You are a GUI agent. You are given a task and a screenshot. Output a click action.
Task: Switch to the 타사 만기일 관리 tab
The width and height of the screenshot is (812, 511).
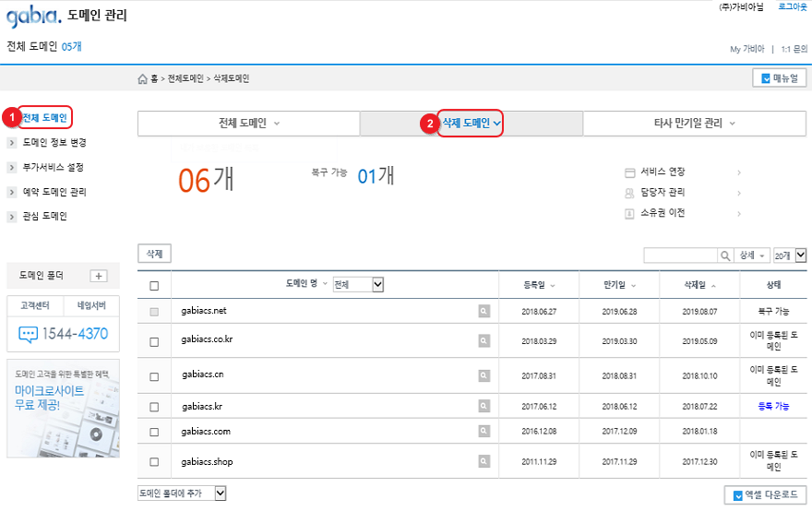695,124
